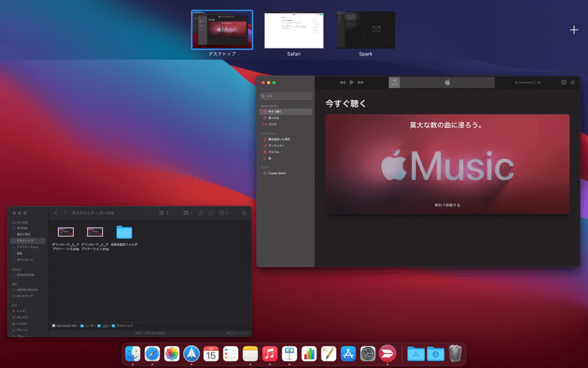Image resolution: width=588 pixels, height=368 pixels.
Task: Open Calendar from the Dock
Action: pos(211,354)
